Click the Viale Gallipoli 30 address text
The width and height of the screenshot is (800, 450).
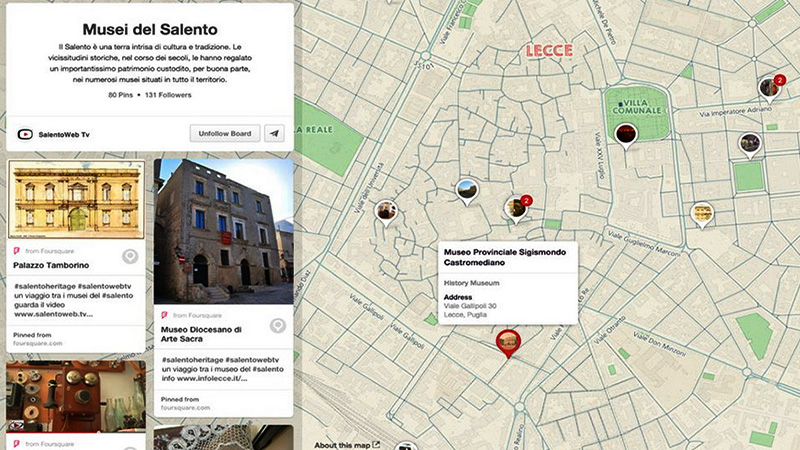(470, 306)
